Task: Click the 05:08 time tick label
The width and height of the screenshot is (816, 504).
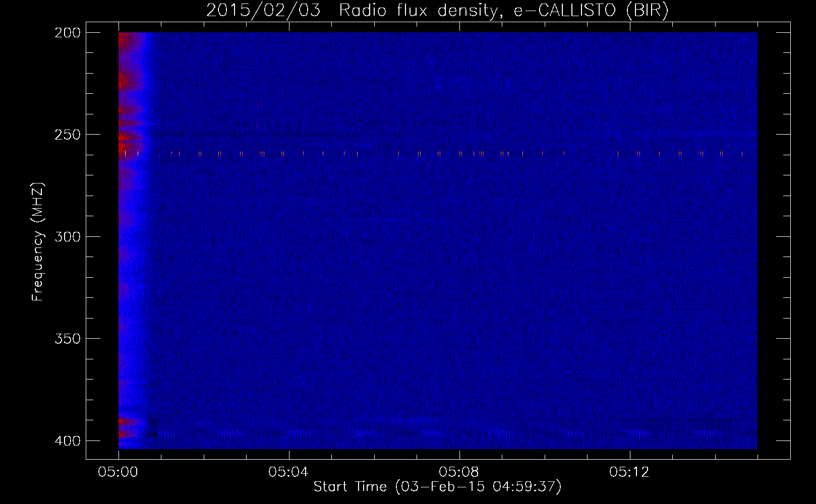Action: click(459, 472)
